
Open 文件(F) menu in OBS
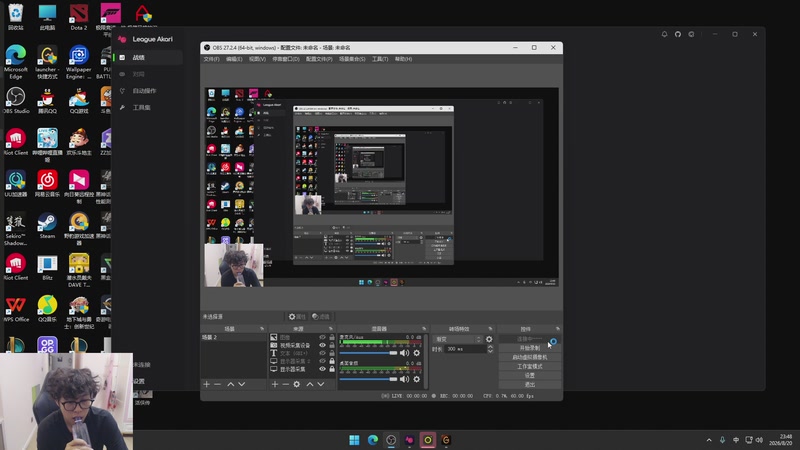pos(211,59)
